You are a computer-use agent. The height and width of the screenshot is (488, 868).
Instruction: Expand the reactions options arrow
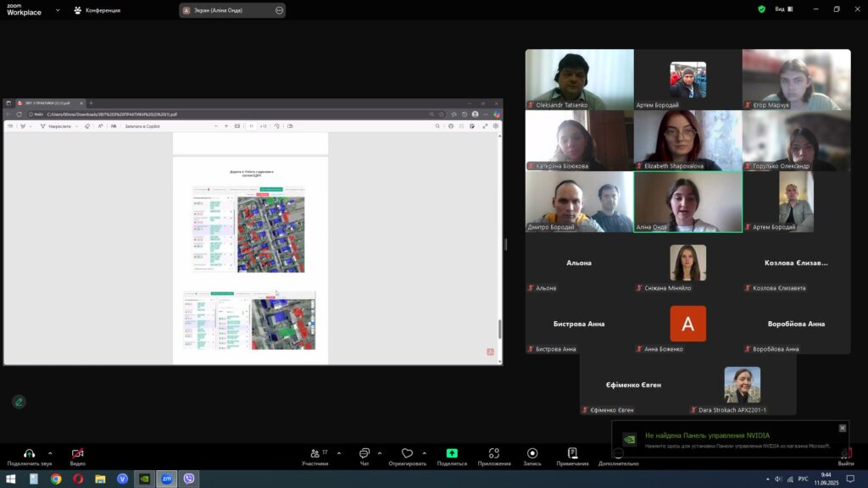pos(425,453)
